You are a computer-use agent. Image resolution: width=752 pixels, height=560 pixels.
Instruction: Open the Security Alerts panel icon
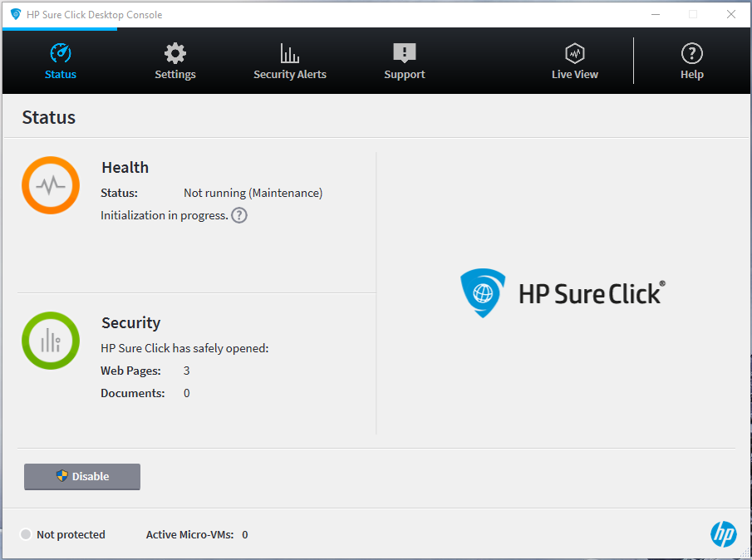pyautogui.click(x=289, y=52)
